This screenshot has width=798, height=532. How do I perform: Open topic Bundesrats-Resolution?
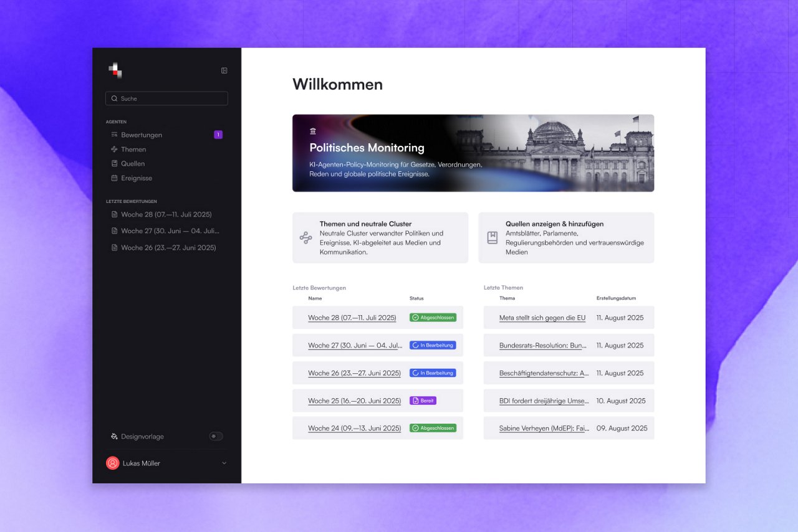pos(544,345)
